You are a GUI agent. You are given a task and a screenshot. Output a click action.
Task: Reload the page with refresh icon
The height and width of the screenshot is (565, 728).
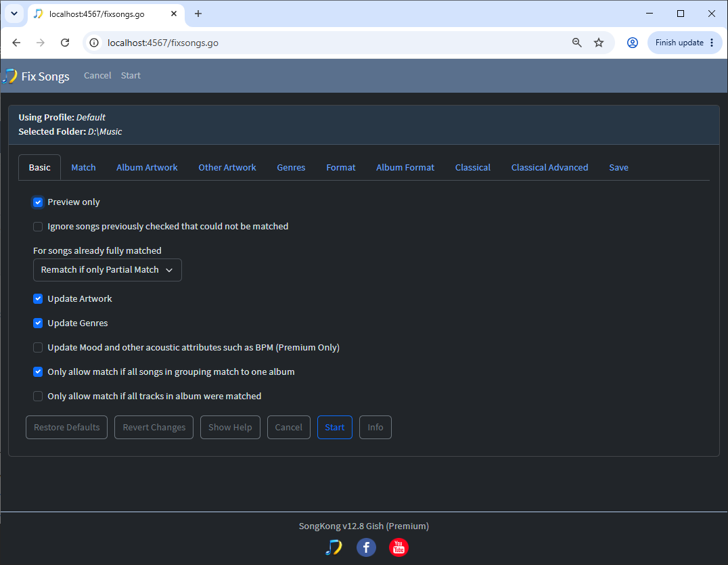(65, 43)
